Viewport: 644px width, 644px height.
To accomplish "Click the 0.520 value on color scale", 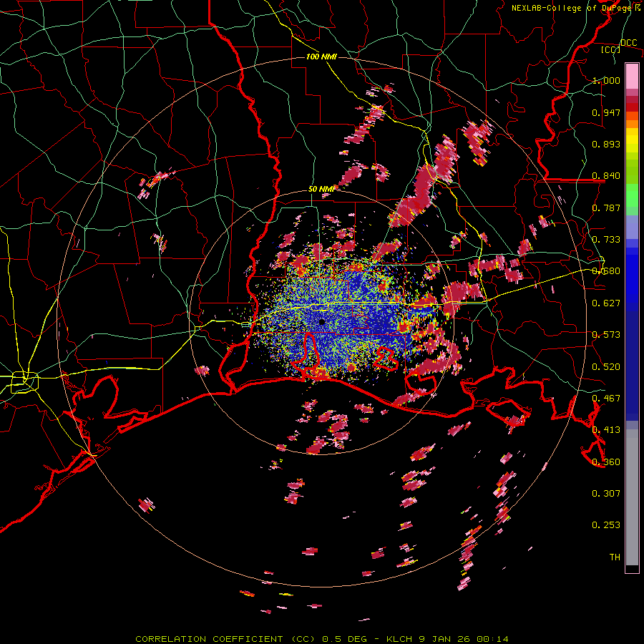I will click(606, 366).
